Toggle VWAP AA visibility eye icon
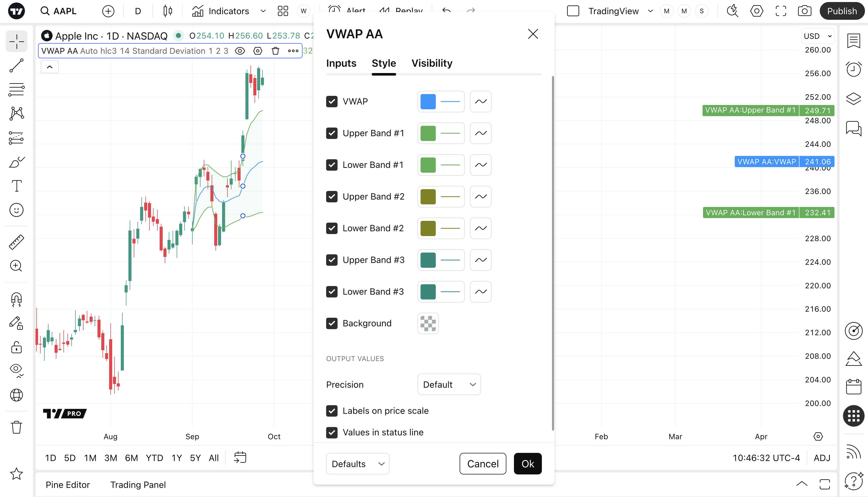This screenshot has height=497, width=868. (x=240, y=51)
